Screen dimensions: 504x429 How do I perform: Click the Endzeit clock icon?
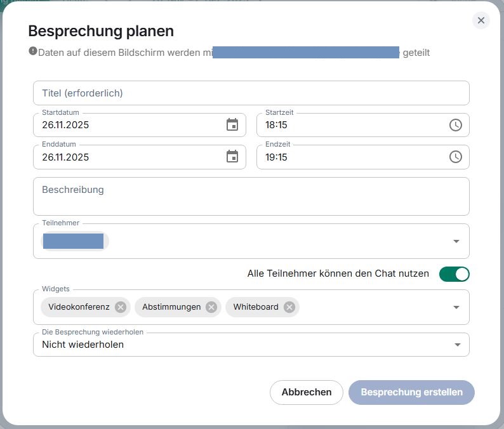click(x=455, y=157)
